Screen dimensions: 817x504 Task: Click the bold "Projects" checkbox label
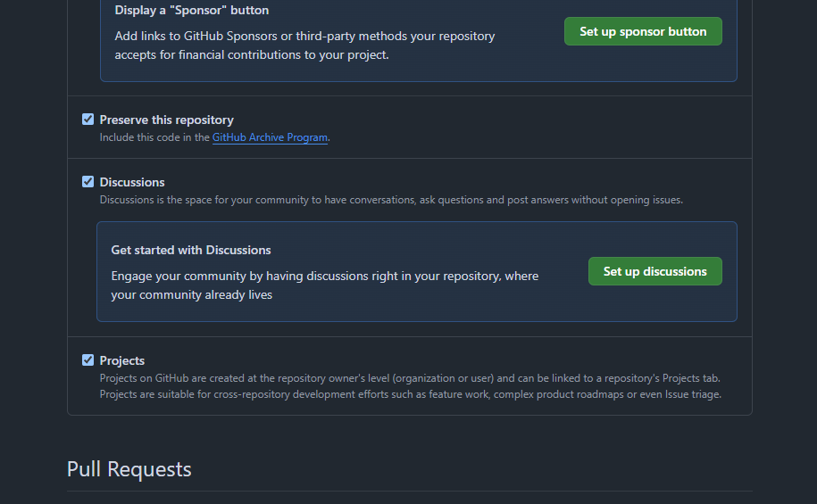[x=122, y=360]
